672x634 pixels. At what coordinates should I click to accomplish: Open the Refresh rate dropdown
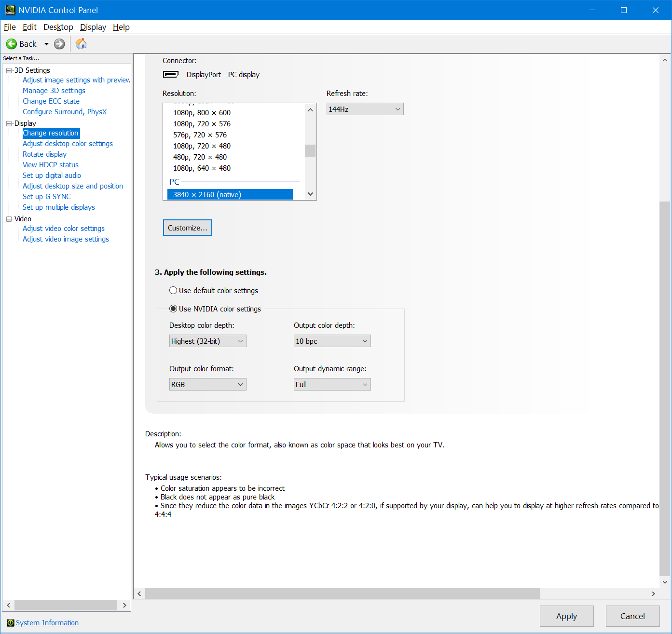(365, 109)
